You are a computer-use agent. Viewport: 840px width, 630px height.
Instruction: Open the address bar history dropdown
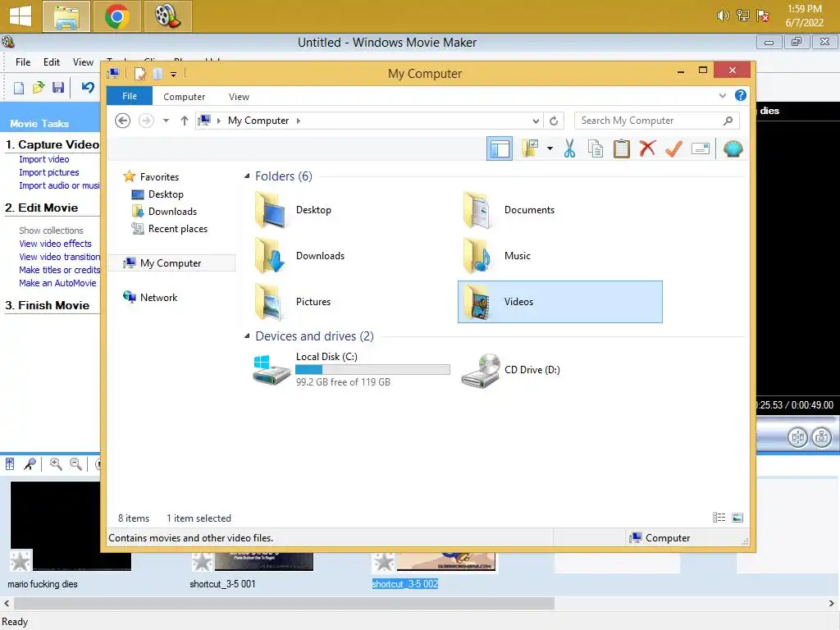click(x=535, y=121)
